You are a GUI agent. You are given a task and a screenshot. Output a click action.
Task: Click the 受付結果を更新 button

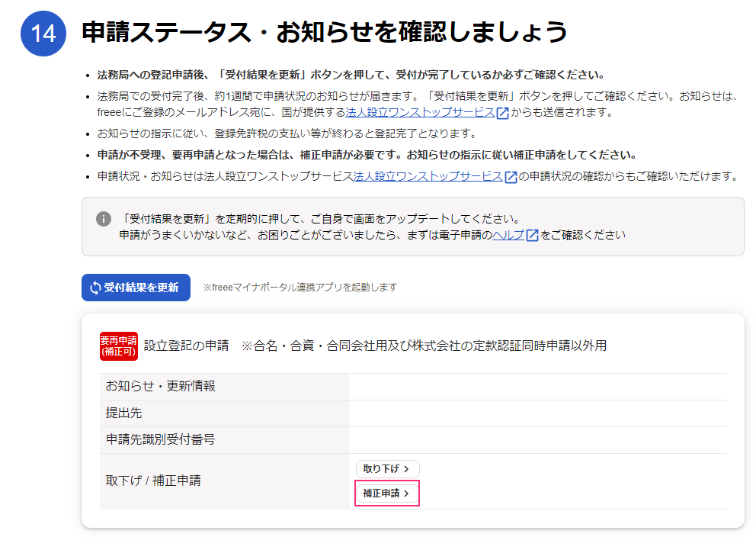(x=136, y=288)
